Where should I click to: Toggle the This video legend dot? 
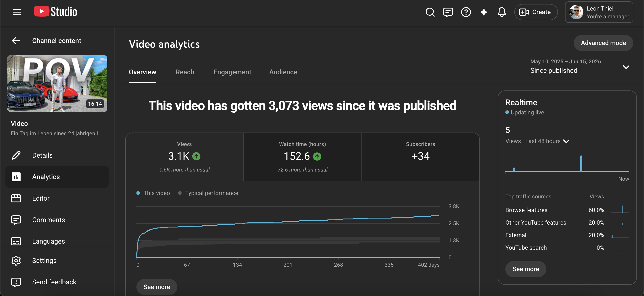(x=138, y=193)
